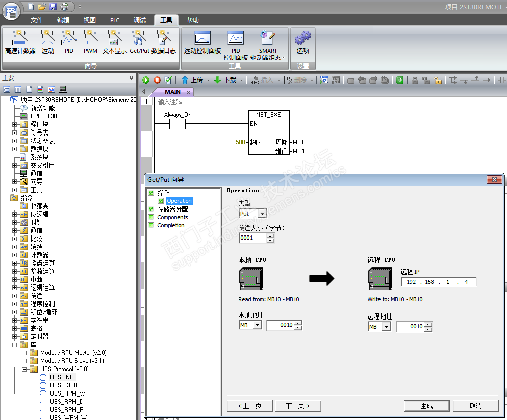This screenshot has height=420, width=507.
Task: Pin the main (主要) project panel
Action: [131, 77]
